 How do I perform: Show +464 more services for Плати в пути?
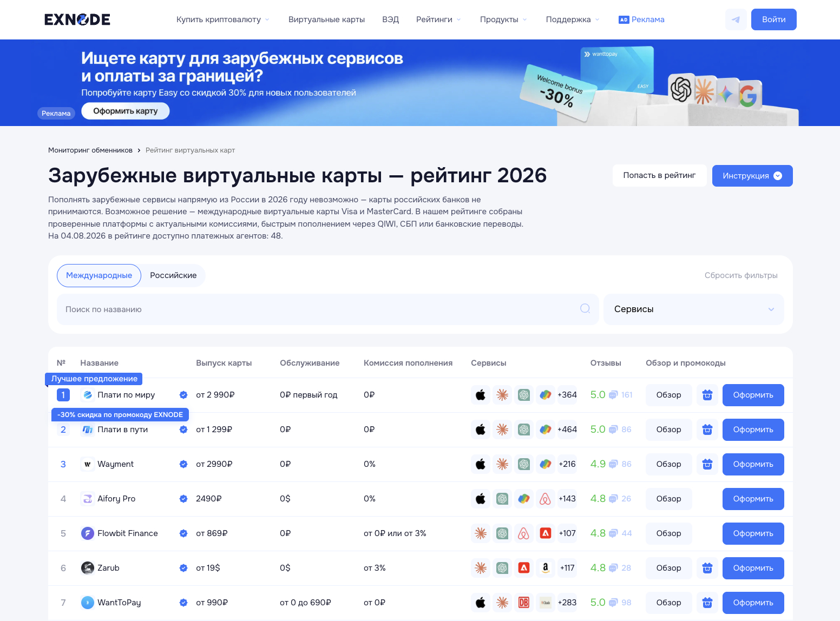[567, 430]
